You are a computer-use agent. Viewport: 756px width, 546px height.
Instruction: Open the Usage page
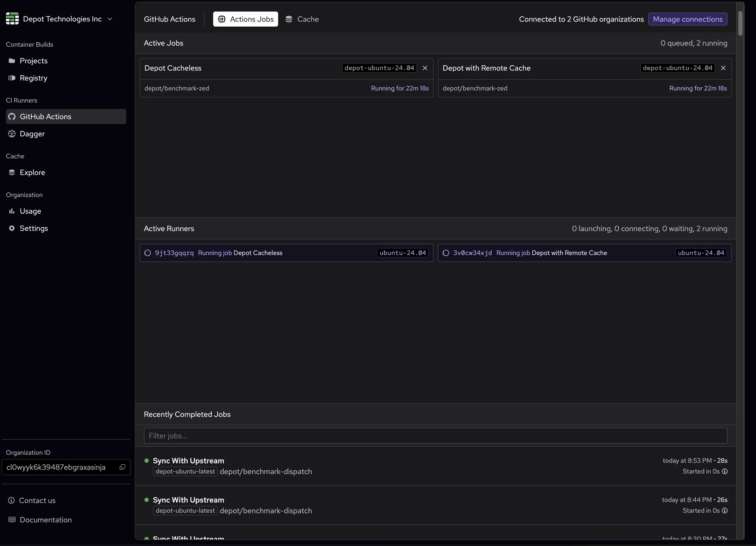click(30, 211)
